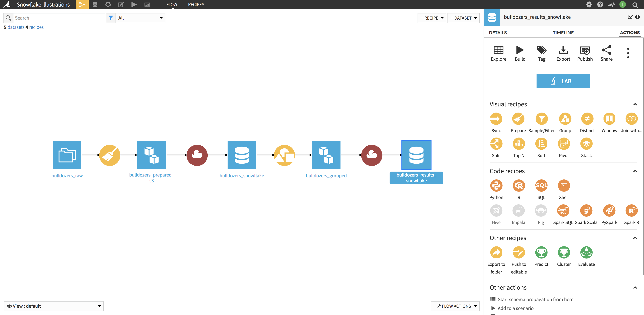Open the Notebooks edit icon in top bar
Viewport: 644px width, 315px height.
121,4
